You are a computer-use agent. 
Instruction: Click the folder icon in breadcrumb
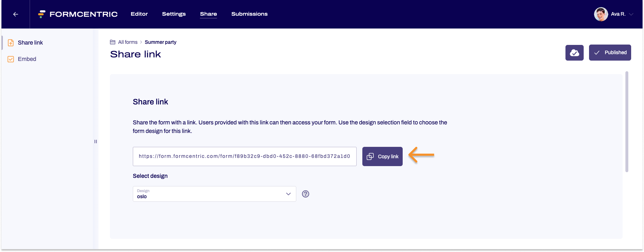tap(112, 42)
